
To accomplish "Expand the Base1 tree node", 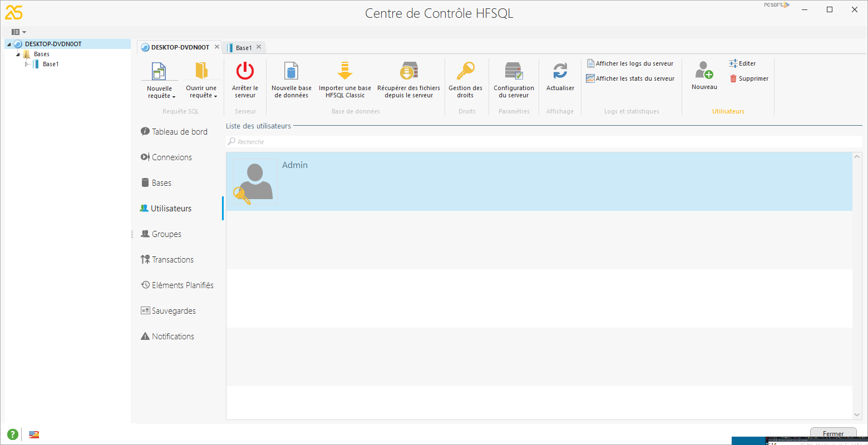I will (26, 63).
